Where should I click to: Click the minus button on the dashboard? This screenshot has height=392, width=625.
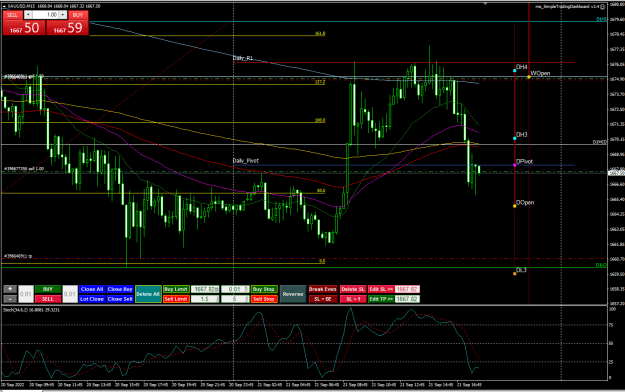coord(10,299)
